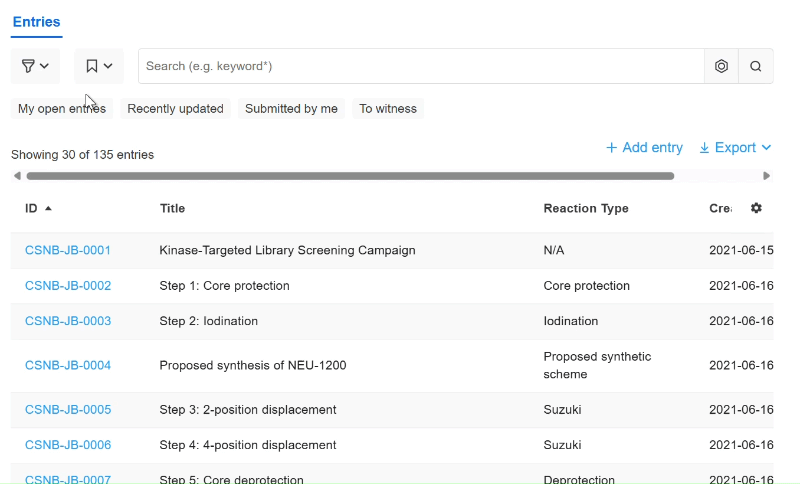Click Suzuki cell in CSNB-JB-0005 row
This screenshot has width=800, height=484.
tap(562, 410)
